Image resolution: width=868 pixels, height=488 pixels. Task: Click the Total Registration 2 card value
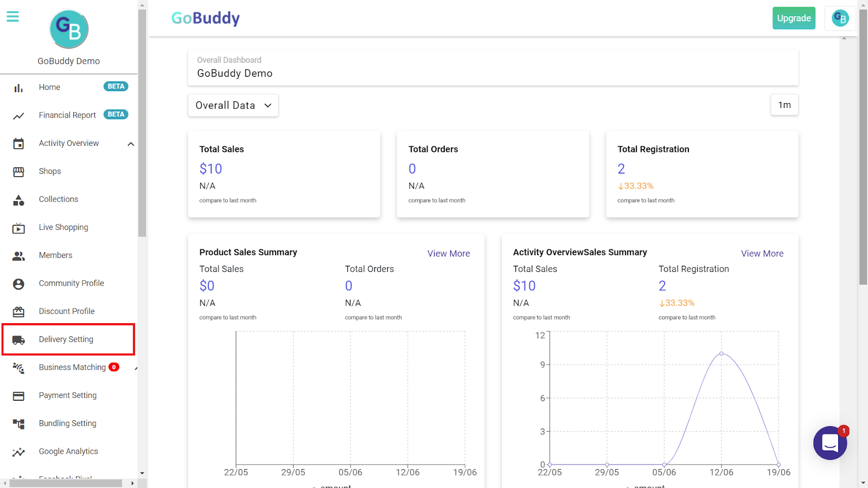pyautogui.click(x=621, y=169)
